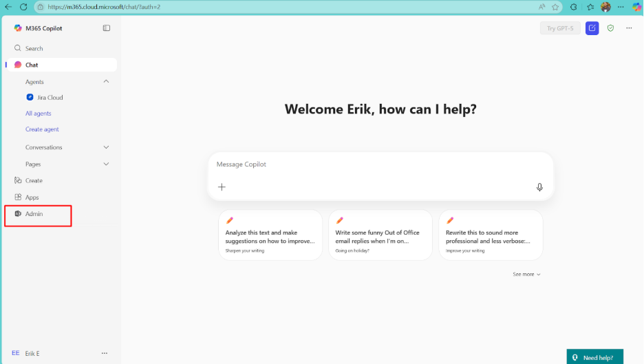The height and width of the screenshot is (364, 644).
Task: Click the green shield protection icon
Action: [x=610, y=28]
